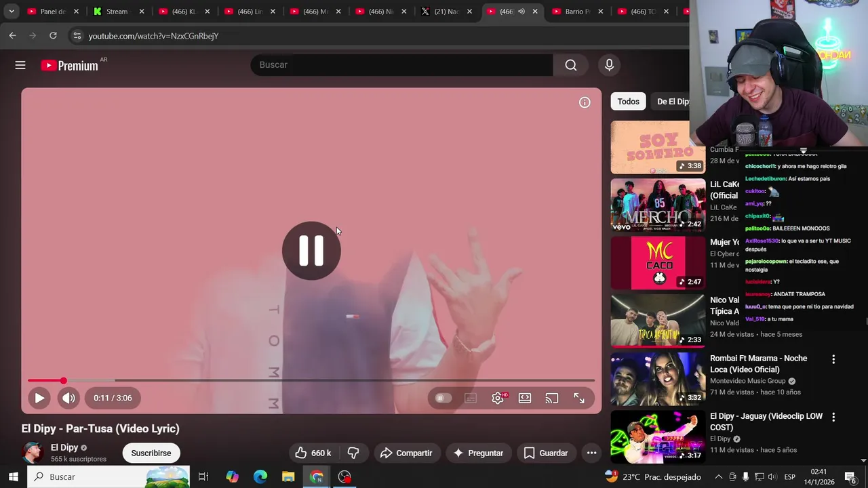Viewport: 868px width, 488px height.
Task: Switch to the Kick Stream tab
Action: 117,12
